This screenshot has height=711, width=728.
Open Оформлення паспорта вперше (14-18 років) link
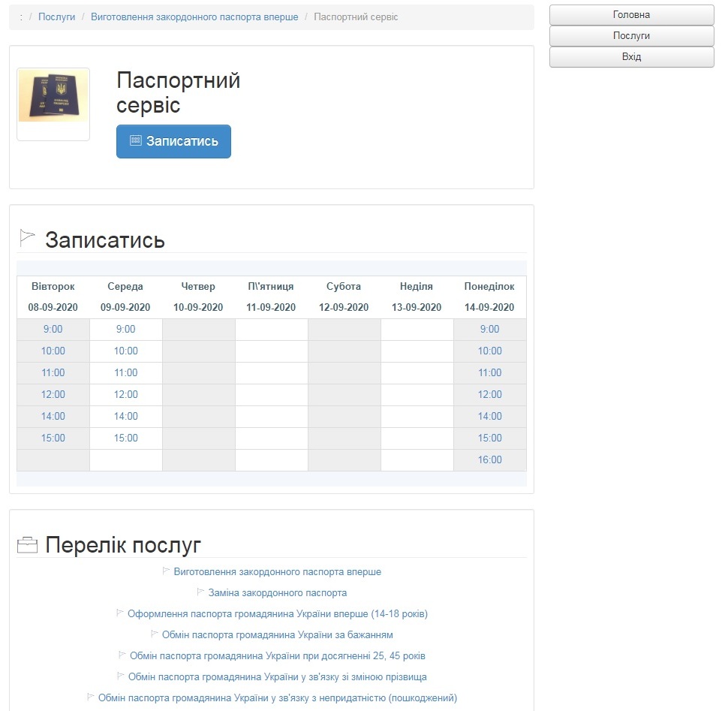[278, 614]
